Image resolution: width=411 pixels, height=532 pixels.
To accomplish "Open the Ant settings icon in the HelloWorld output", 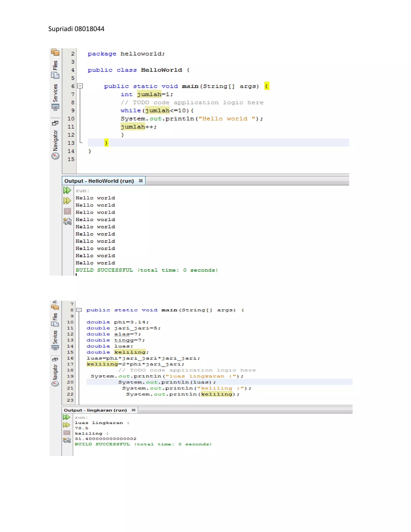I will tap(67, 221).
